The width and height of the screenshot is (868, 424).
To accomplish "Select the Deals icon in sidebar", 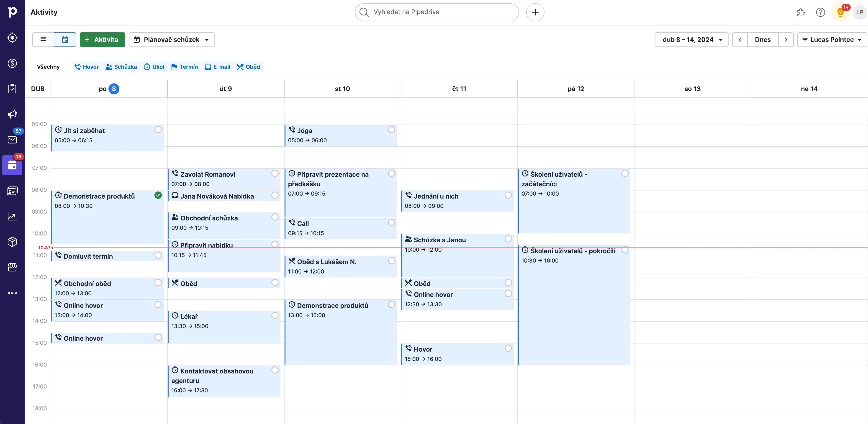I will click(12, 63).
